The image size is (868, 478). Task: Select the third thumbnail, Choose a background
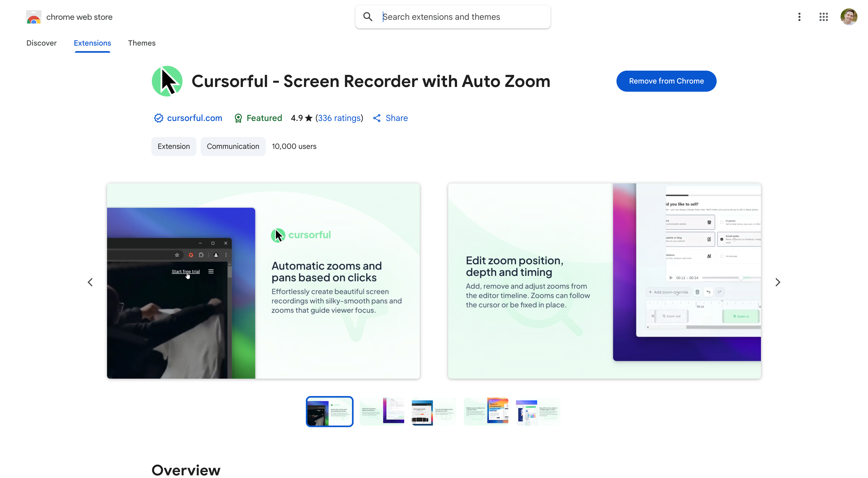[434, 412]
